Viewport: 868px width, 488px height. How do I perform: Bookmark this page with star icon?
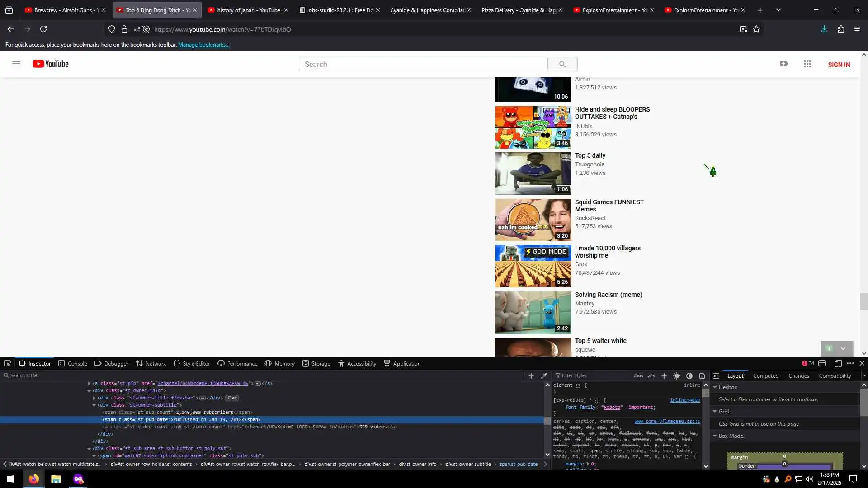point(756,29)
